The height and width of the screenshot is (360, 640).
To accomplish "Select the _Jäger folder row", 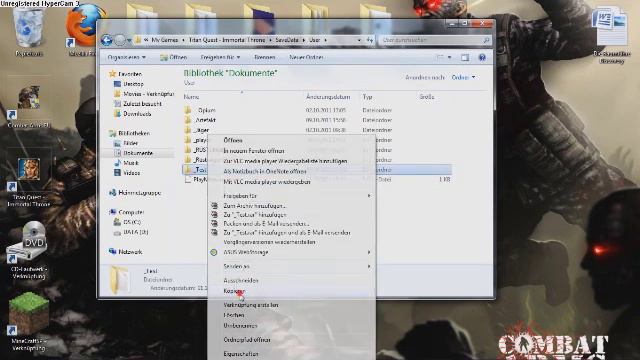I will (317, 130).
